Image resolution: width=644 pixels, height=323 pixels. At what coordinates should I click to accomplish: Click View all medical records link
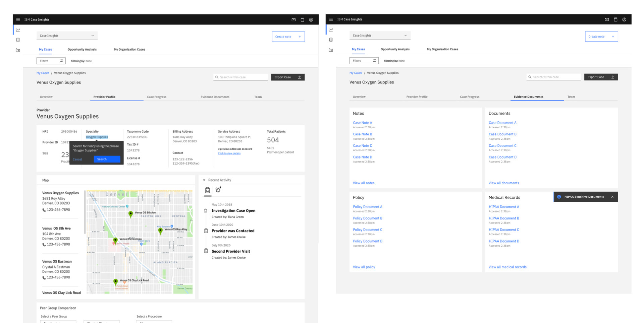pyautogui.click(x=507, y=267)
